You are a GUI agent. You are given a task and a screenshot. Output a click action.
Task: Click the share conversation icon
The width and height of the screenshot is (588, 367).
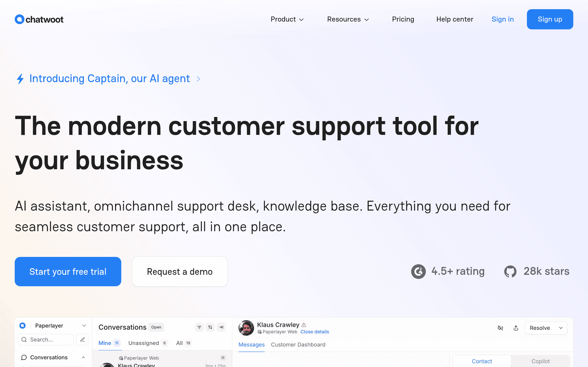click(x=516, y=328)
